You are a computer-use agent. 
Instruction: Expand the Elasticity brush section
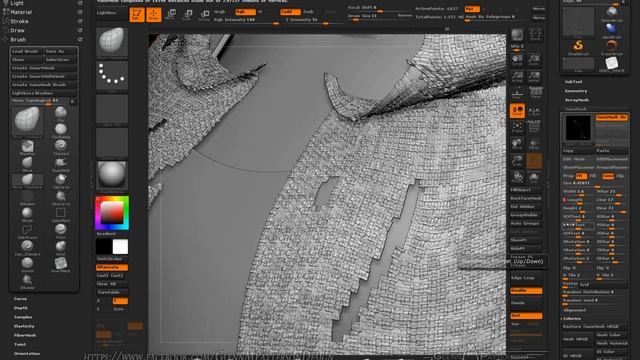pos(24,326)
